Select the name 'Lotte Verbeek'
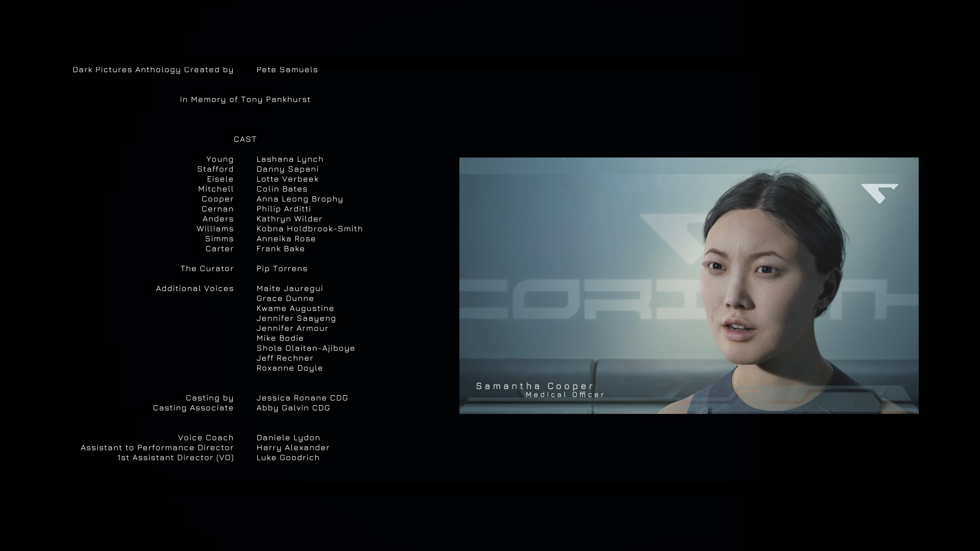Image resolution: width=980 pixels, height=551 pixels. click(288, 179)
